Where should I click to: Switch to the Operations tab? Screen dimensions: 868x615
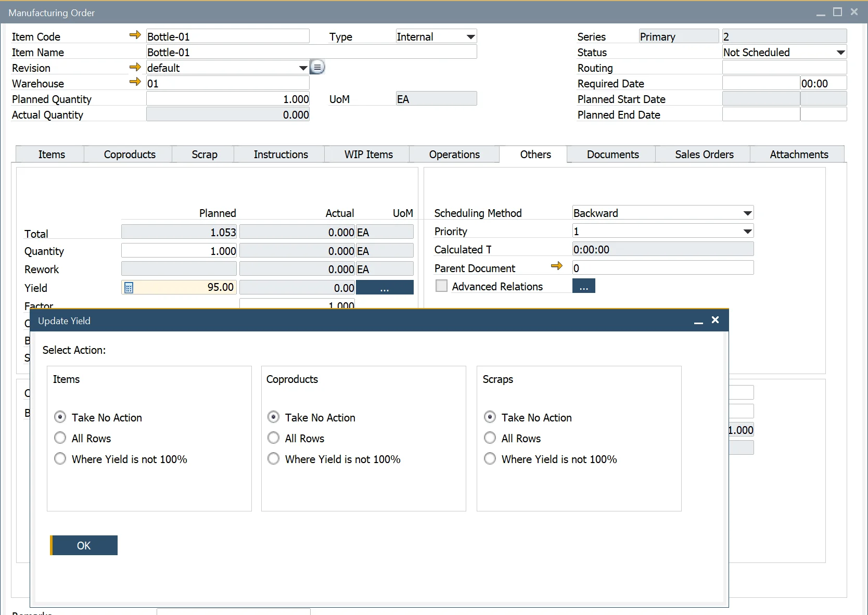(454, 155)
